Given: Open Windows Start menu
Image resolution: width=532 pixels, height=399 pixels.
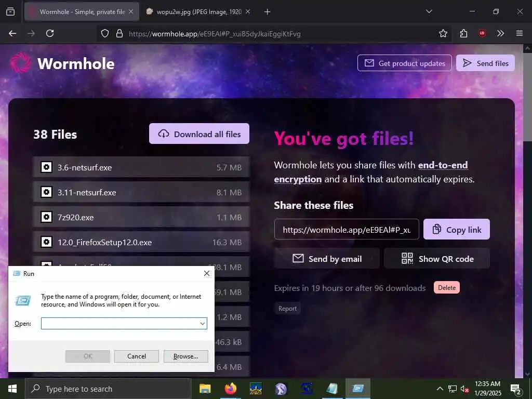Looking at the screenshot, I should click(12, 389).
